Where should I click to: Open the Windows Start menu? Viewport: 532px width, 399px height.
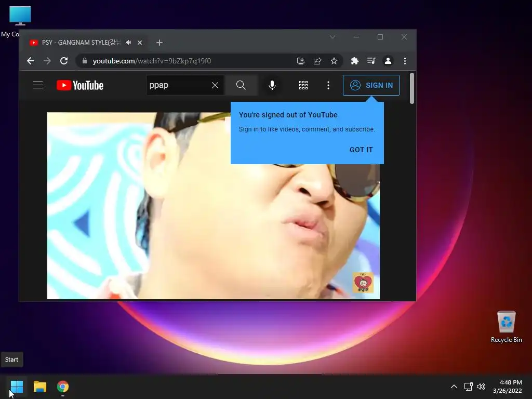click(17, 387)
